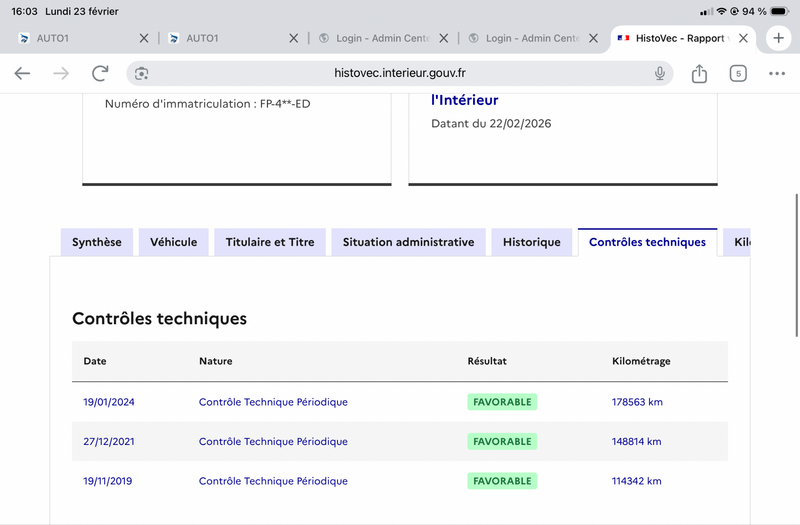Go to the Situation administrative tab
Image resolution: width=800 pixels, height=525 pixels.
[408, 242]
